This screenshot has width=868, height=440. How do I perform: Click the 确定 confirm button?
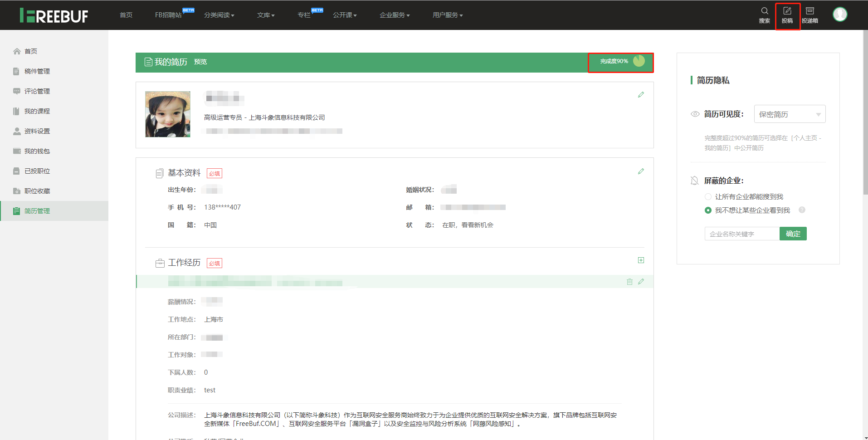793,234
